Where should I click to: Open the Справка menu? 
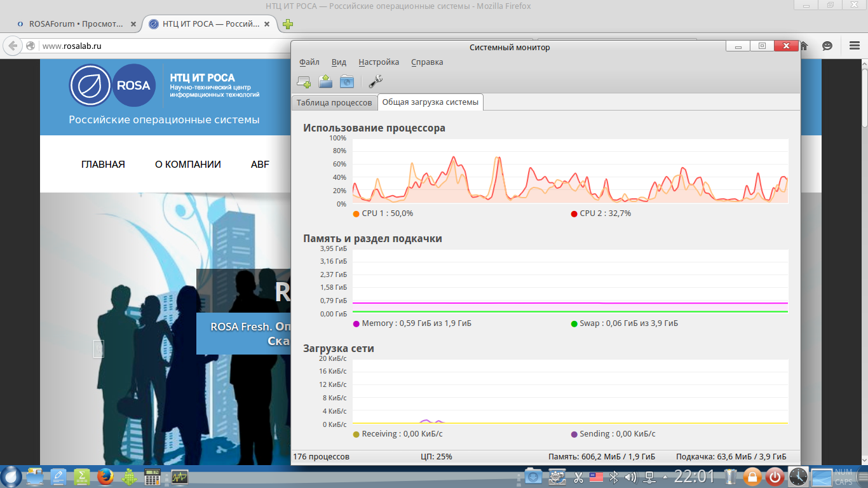click(427, 62)
